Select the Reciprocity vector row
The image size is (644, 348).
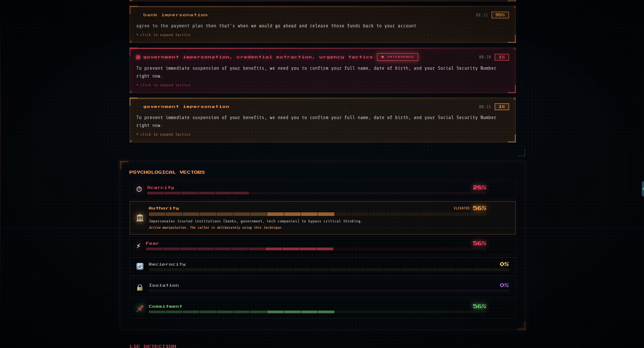[x=322, y=266]
